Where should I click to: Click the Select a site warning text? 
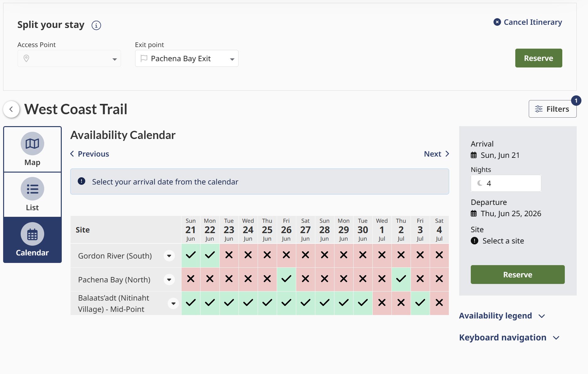(503, 241)
